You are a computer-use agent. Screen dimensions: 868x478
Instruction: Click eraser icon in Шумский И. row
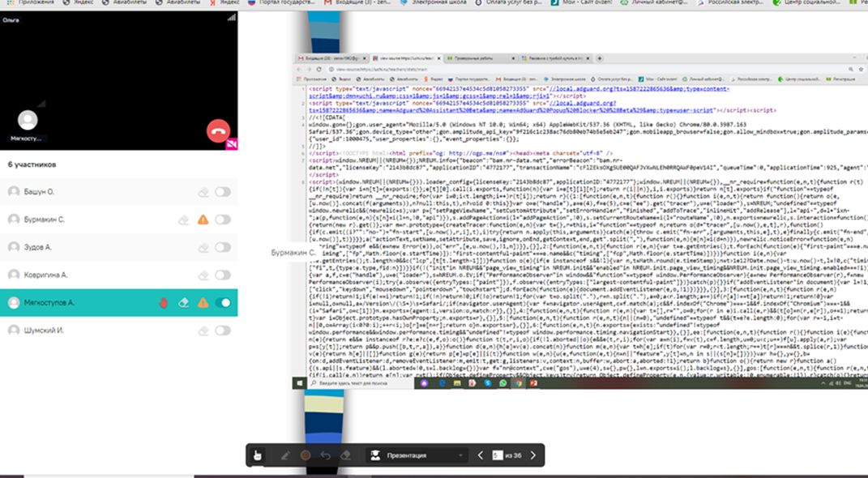point(203,331)
